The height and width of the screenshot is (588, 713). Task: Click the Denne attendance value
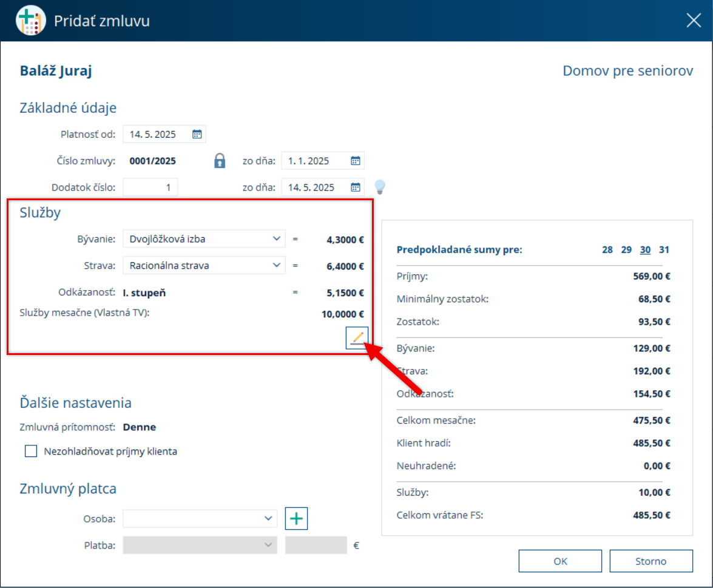pos(140,427)
